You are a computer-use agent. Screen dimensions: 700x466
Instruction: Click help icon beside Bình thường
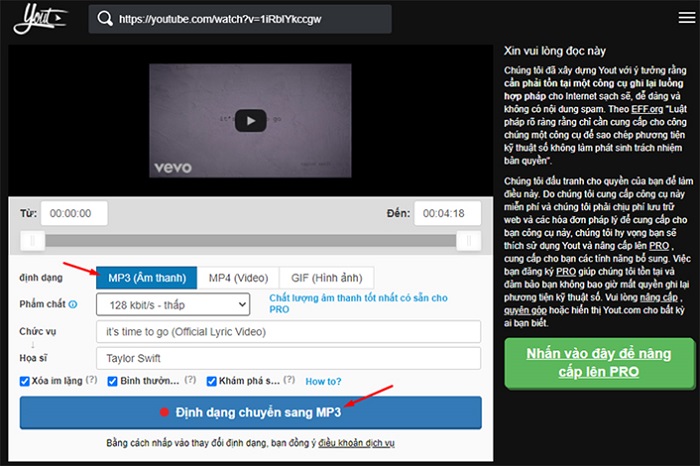coord(188,381)
